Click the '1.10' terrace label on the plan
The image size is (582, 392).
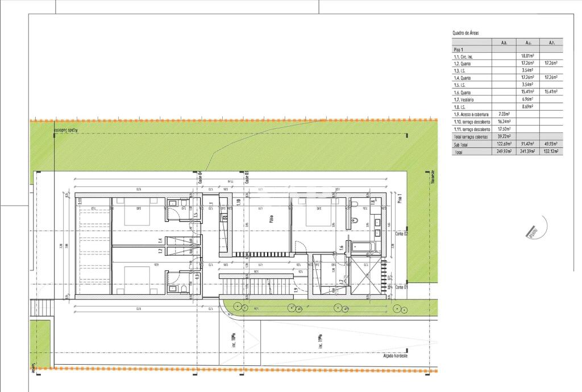239,201
